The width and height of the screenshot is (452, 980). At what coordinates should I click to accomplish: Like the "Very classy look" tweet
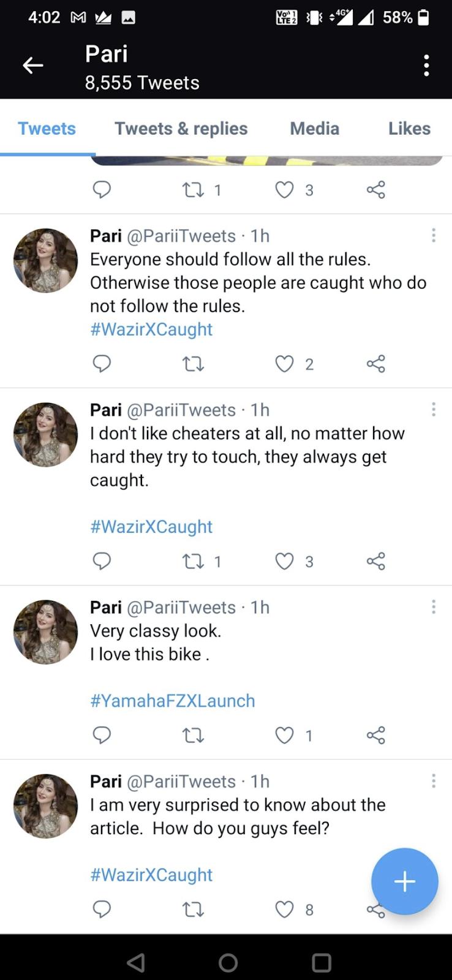point(284,736)
